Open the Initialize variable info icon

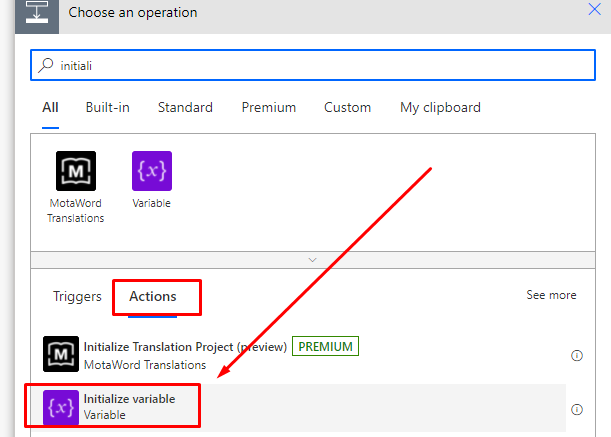pos(577,409)
